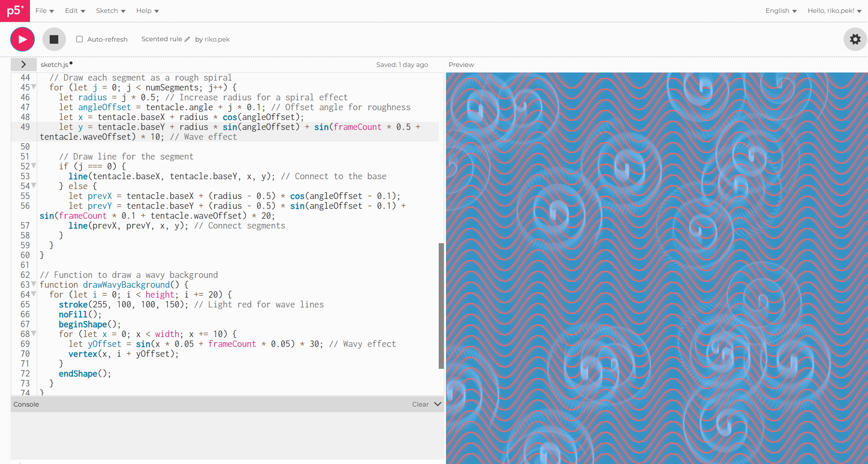Image resolution: width=868 pixels, height=464 pixels.
Task: Fold the else block at line 54
Action: (x=34, y=186)
